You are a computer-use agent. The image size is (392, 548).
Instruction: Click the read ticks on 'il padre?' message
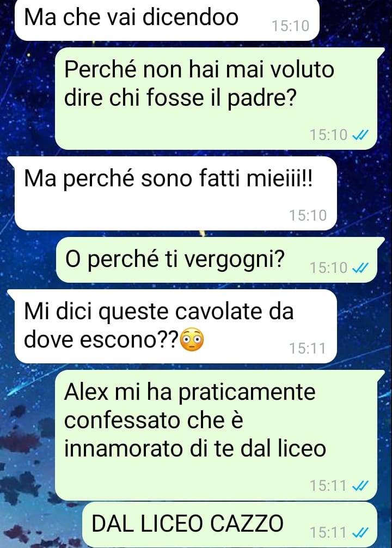point(360,135)
